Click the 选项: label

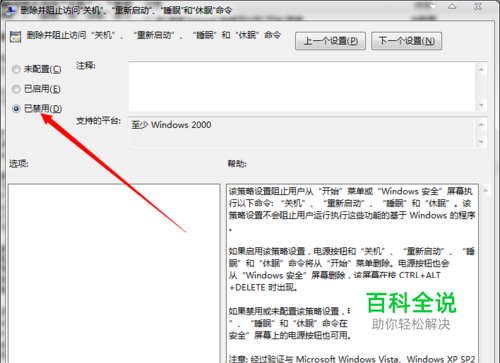coord(19,164)
